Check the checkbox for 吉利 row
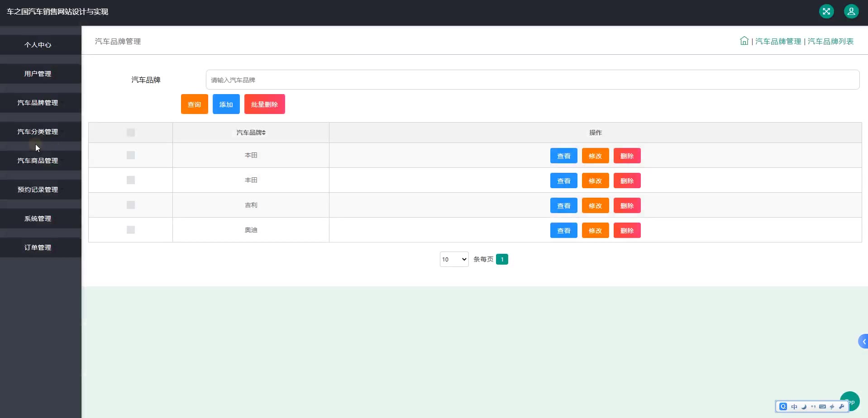The height and width of the screenshot is (418, 868). [131, 205]
